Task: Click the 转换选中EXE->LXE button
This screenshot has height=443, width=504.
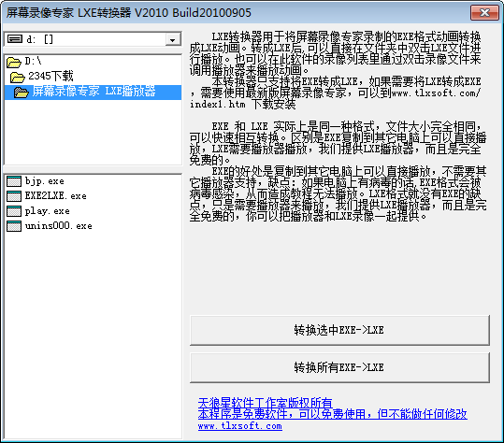Action: coord(339,330)
